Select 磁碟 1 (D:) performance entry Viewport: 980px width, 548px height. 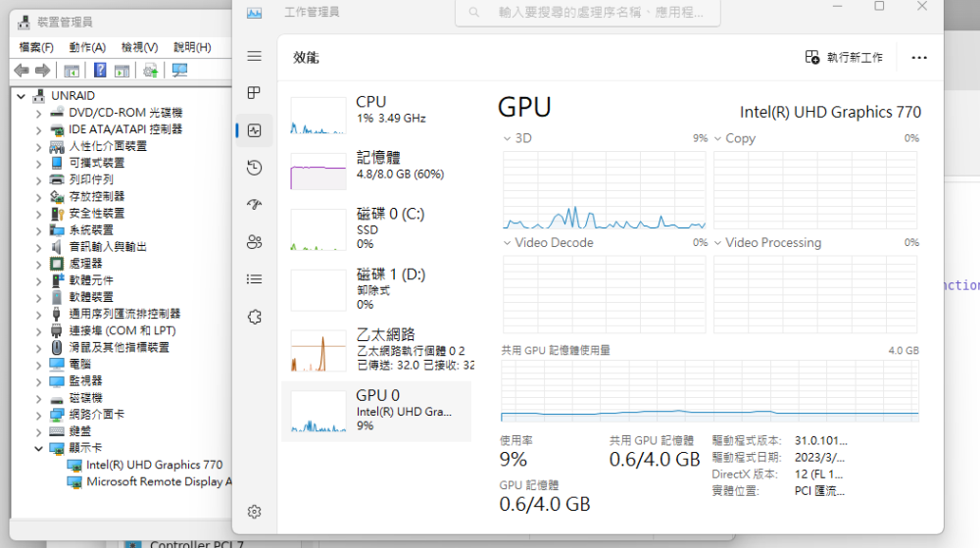377,288
